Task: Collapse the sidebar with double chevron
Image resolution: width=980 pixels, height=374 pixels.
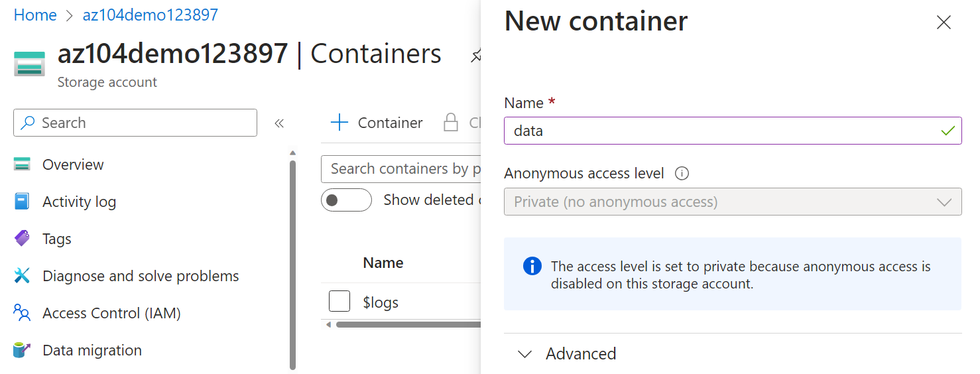Action: coord(279,123)
